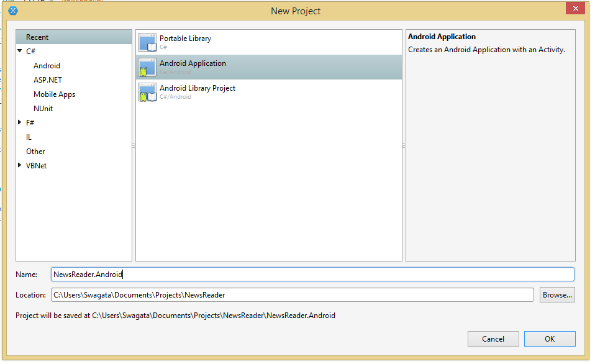Choose the Android Application template text
Screen dimensions: 595x364
[193, 63]
